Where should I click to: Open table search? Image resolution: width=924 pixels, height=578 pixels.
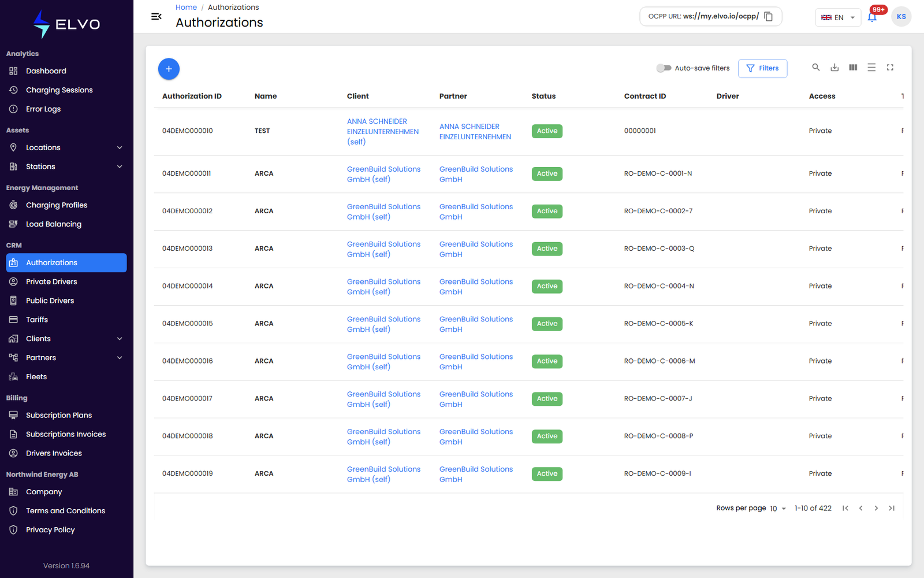tap(816, 68)
